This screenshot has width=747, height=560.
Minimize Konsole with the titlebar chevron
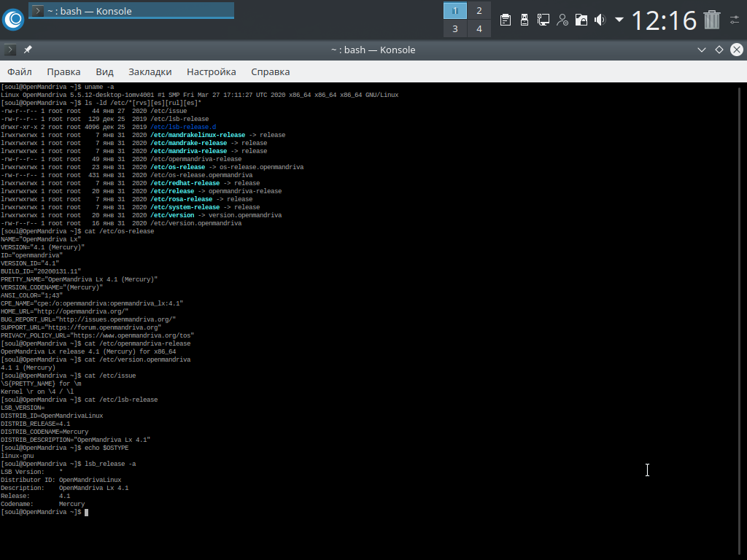[702, 50]
